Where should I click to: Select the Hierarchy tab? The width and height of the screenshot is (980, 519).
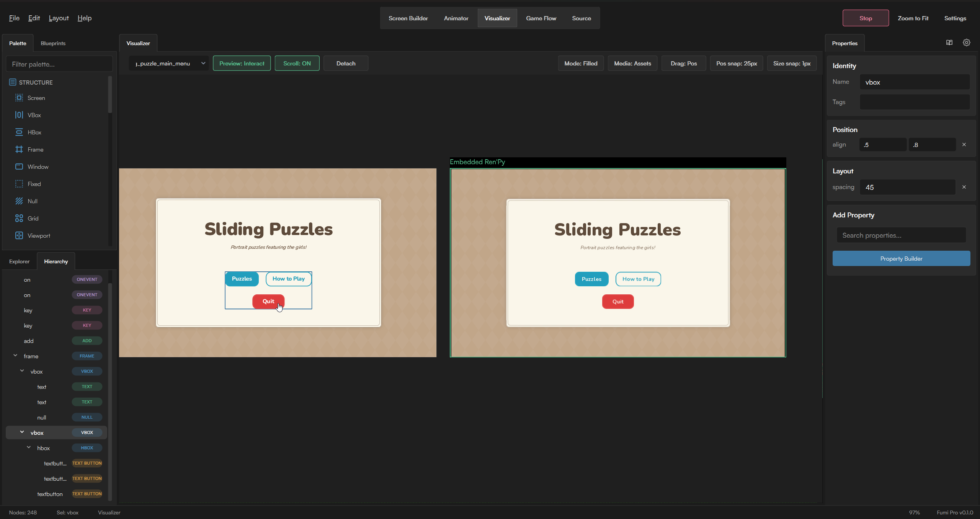click(56, 261)
